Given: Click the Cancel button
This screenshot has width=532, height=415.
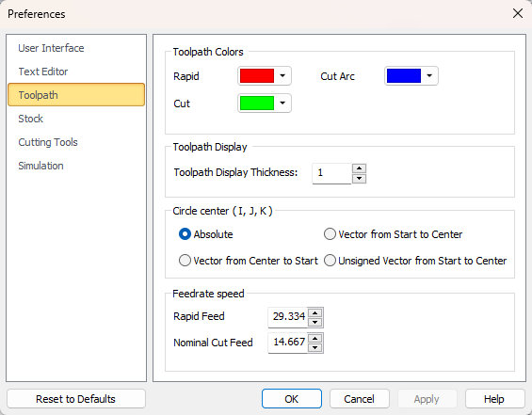Looking at the screenshot, I should coord(360,399).
